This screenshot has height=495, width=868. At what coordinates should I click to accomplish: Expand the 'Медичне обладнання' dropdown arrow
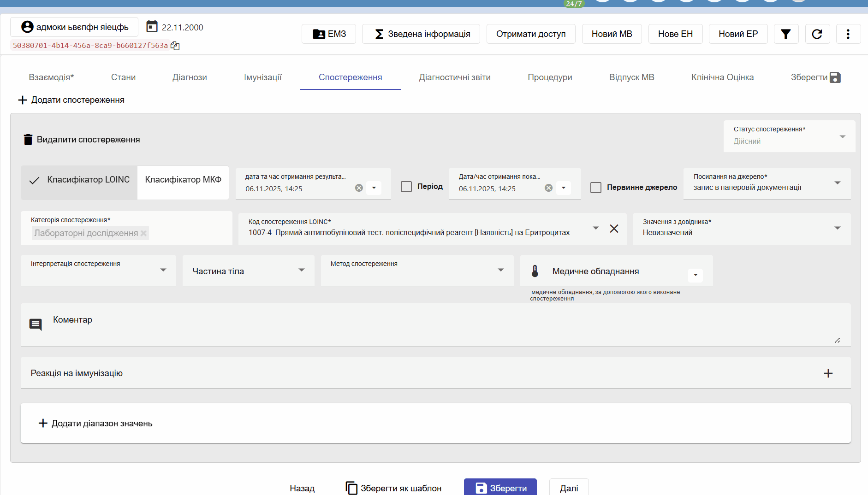click(x=696, y=275)
